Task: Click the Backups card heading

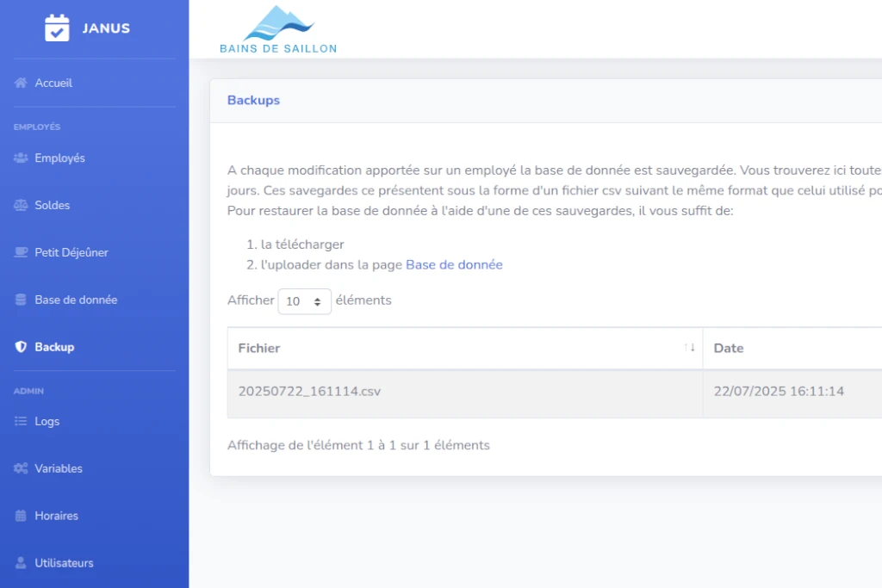Action: pos(254,100)
